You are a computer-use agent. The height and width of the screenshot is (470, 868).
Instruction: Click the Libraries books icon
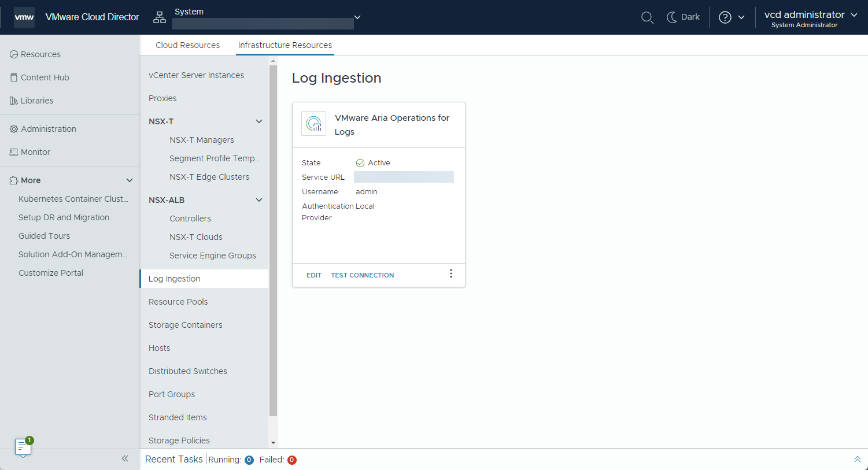[14, 101]
